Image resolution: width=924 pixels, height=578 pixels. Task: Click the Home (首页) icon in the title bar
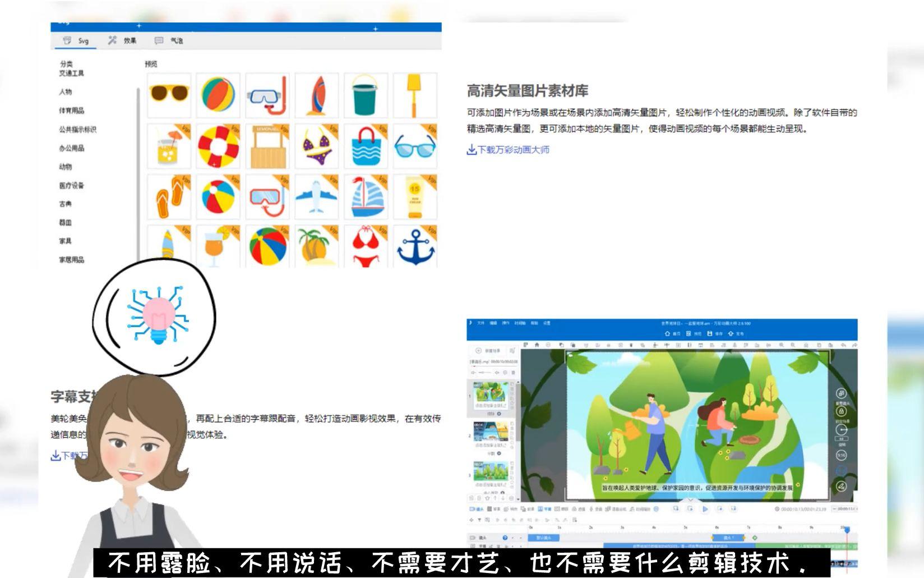coord(667,333)
